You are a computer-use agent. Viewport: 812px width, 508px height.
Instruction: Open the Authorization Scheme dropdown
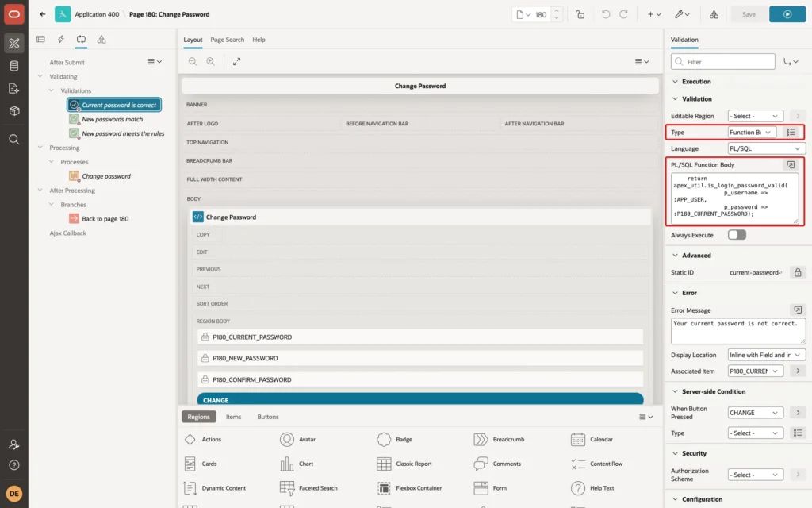click(x=755, y=475)
